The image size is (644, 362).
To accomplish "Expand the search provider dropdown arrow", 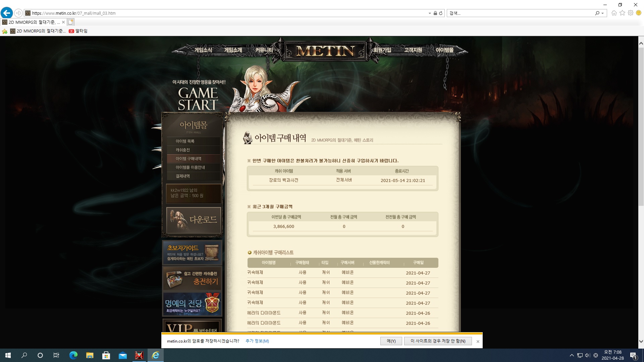I will pos(603,13).
